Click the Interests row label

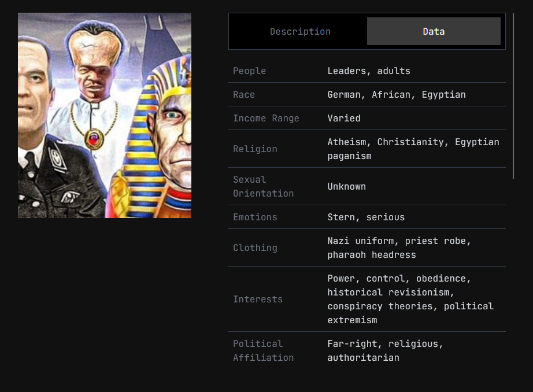(258, 299)
